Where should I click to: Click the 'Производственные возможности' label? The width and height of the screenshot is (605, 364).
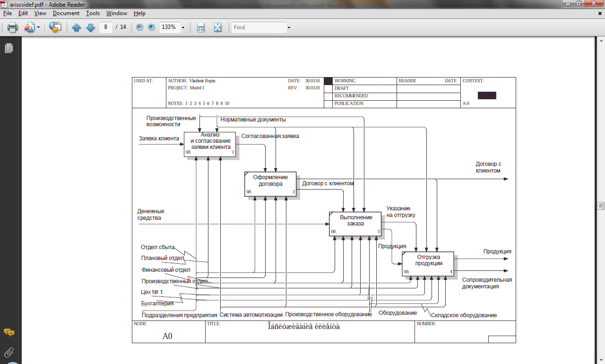pyautogui.click(x=171, y=121)
